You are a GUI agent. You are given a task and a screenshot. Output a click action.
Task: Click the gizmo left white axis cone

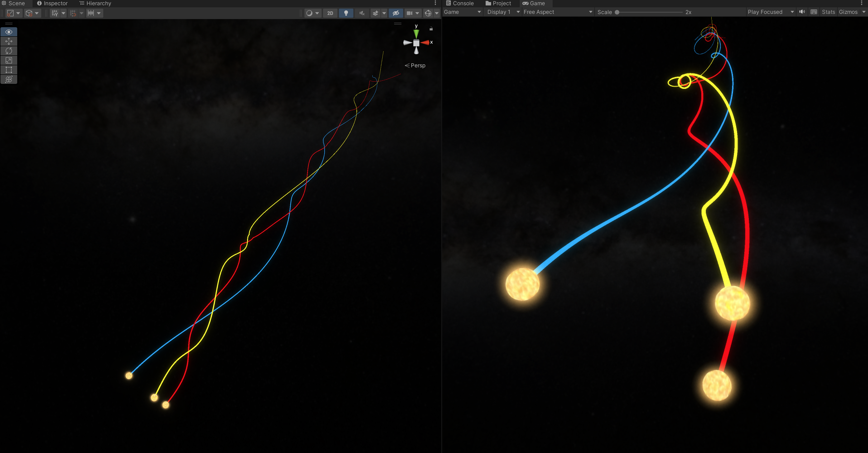point(408,42)
